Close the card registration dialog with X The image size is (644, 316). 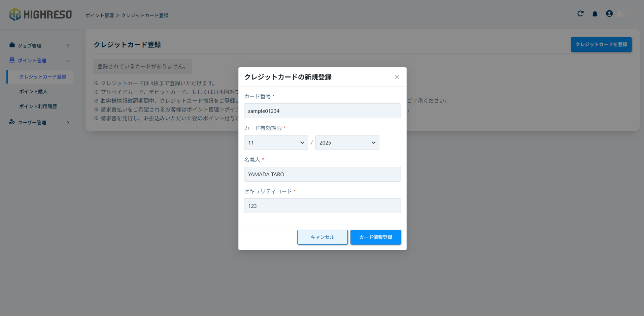(x=397, y=77)
